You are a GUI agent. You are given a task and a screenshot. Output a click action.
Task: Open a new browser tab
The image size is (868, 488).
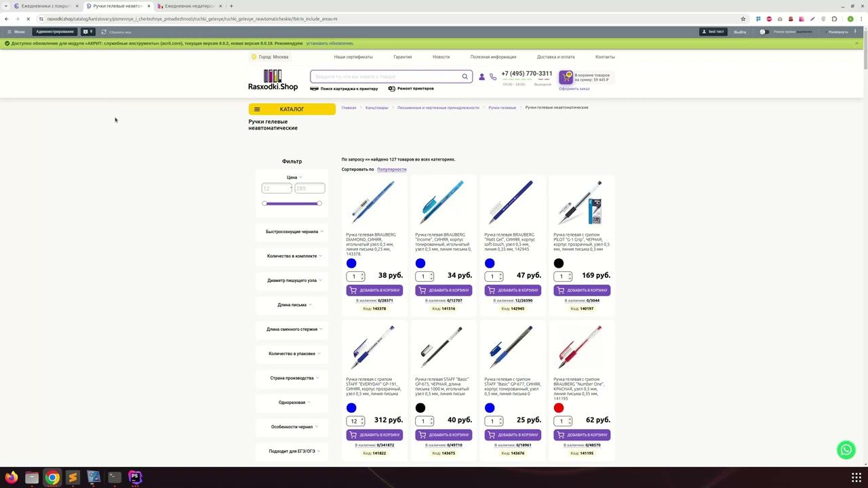231,6
